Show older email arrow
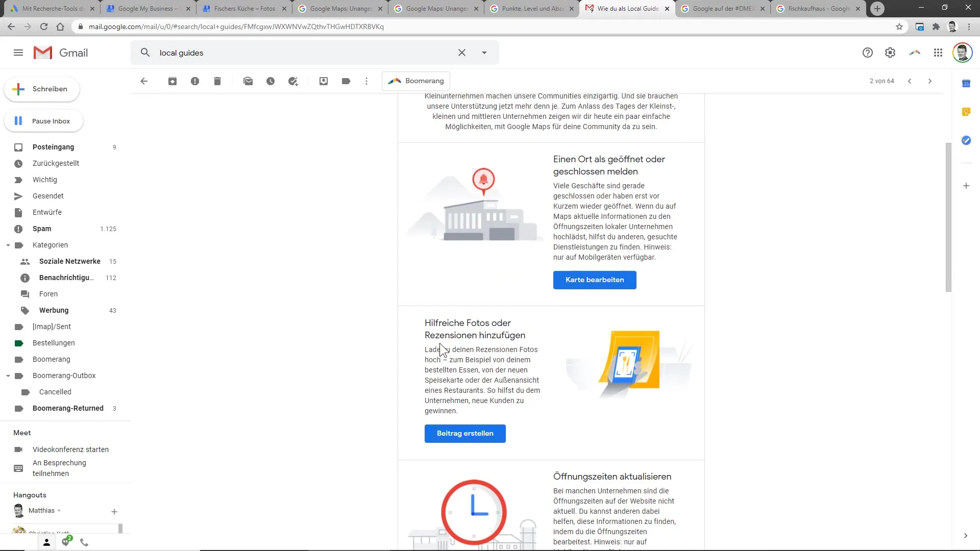The image size is (980, 551). [930, 81]
